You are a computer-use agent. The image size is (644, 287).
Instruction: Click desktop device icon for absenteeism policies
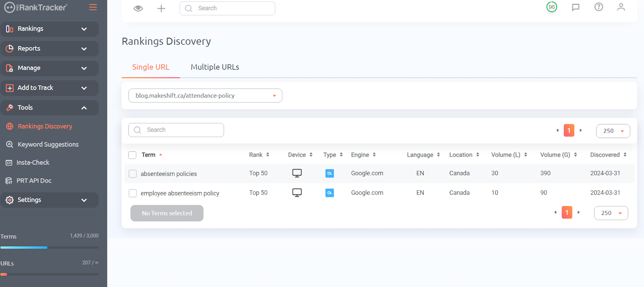(297, 173)
